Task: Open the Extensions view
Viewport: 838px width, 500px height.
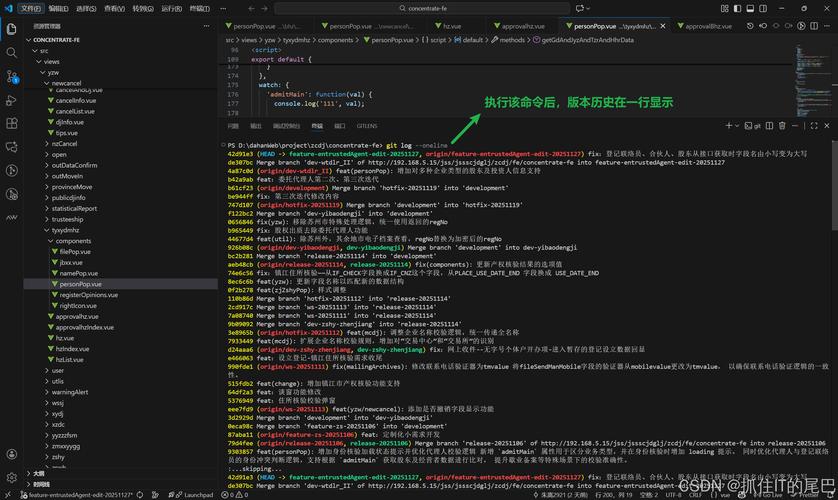Action: (x=11, y=123)
